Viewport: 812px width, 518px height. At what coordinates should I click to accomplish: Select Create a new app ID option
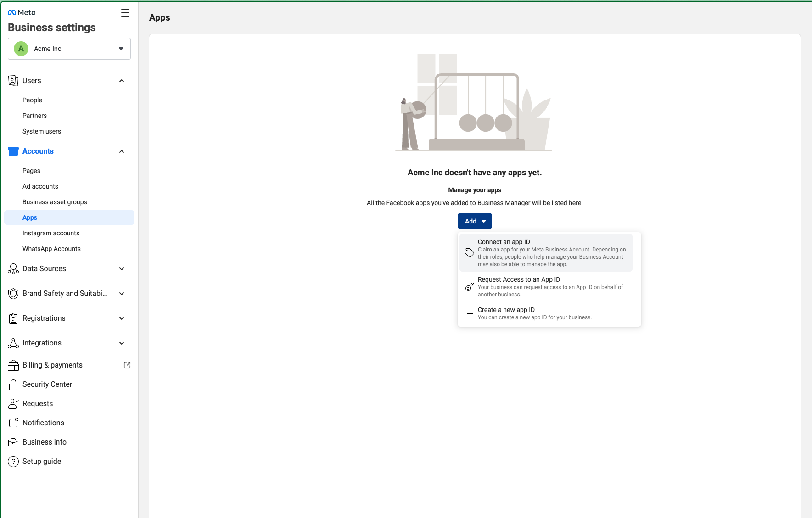546,314
